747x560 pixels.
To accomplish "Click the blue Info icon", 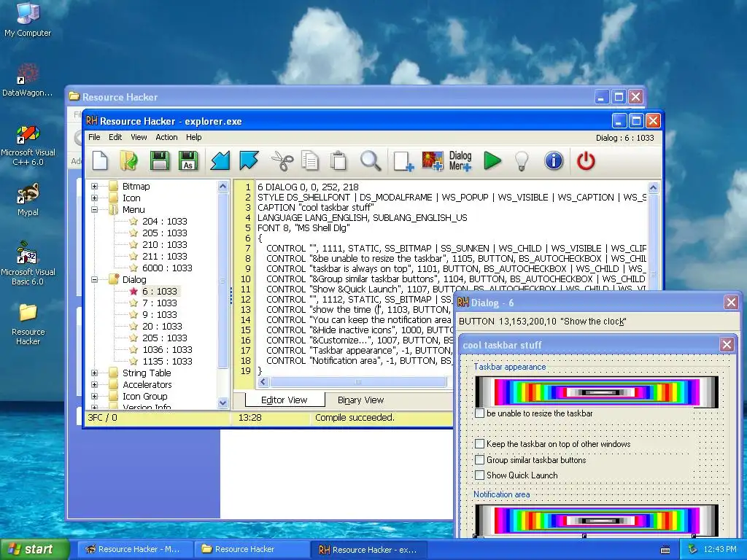I will click(554, 161).
